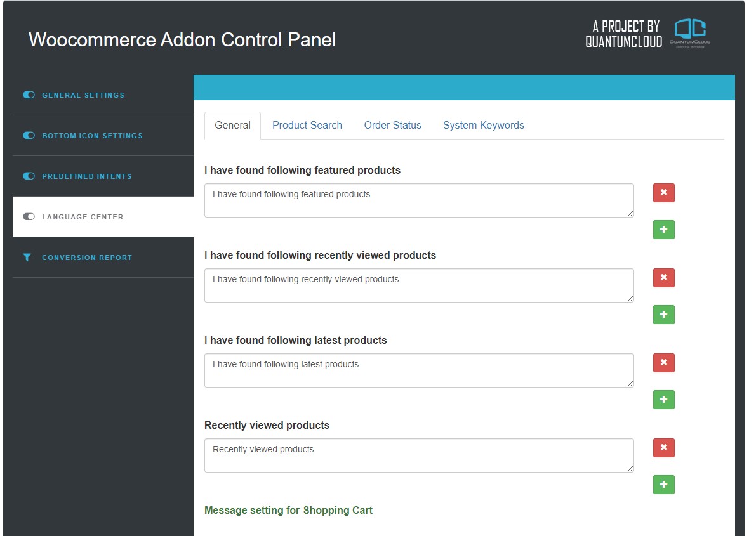Viewport: 756px width, 536px height.
Task: Click the 'Recently viewed products' textarea
Action: pyautogui.click(x=419, y=455)
